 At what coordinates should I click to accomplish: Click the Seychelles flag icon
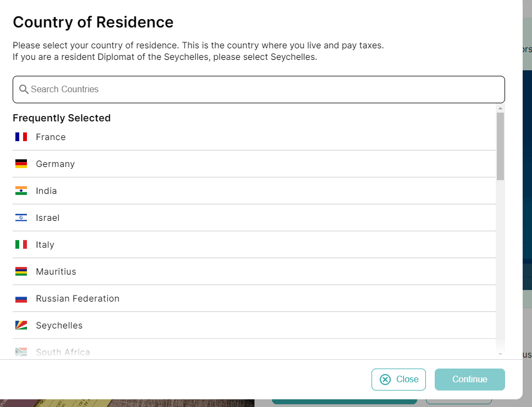21,325
